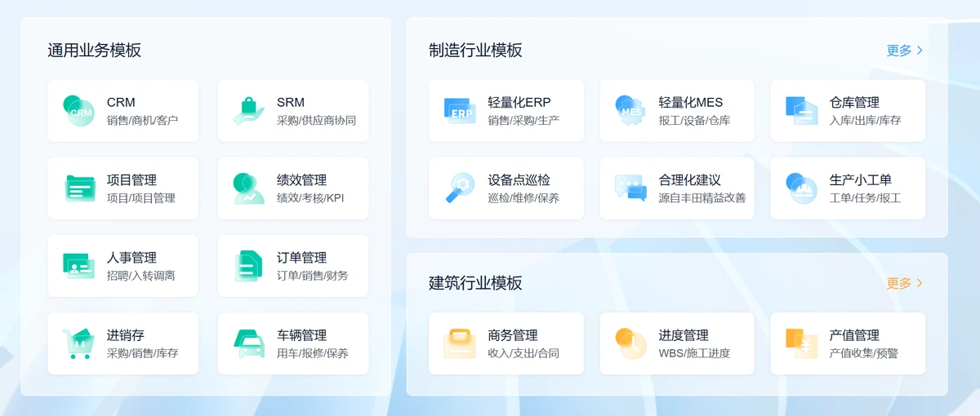Click the 轻量化ERP blue icon
The image size is (980, 416).
(460, 111)
